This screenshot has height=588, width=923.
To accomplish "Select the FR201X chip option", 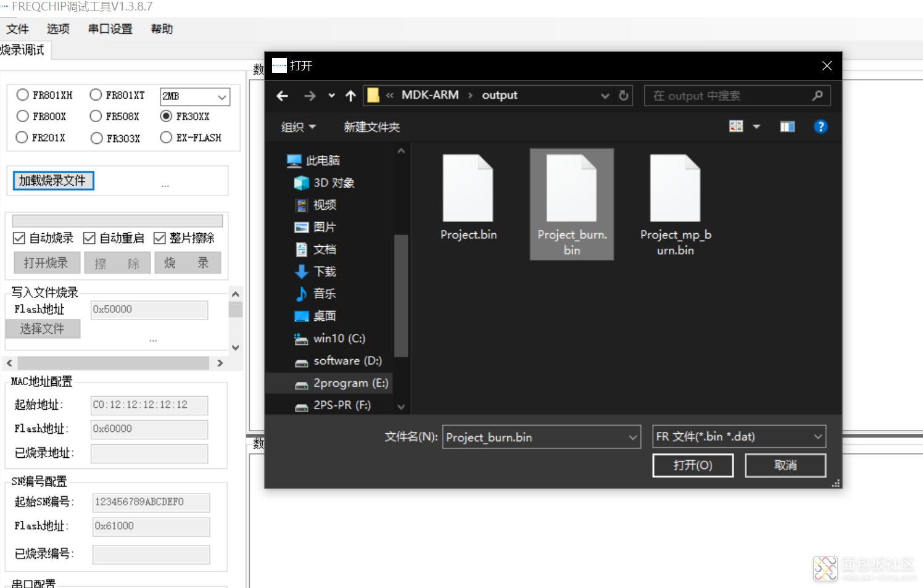I will 41,138.
